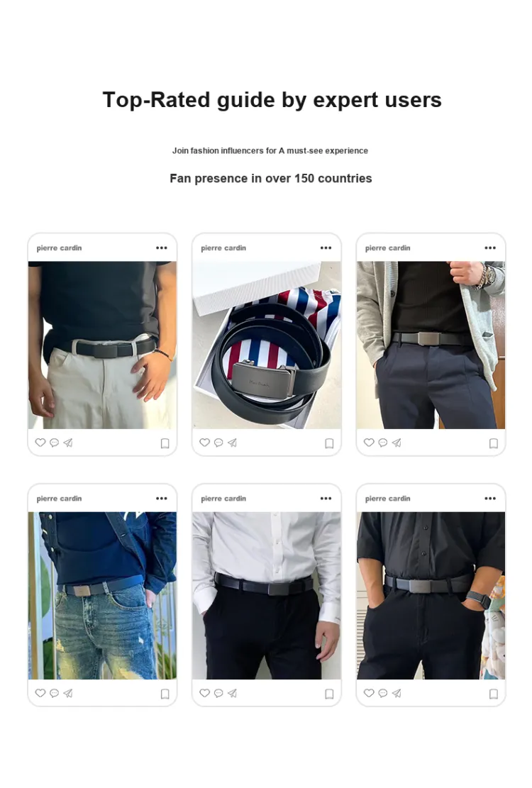The width and height of the screenshot is (532, 788).
Task: Share the all-black outfit post
Action: (x=397, y=694)
